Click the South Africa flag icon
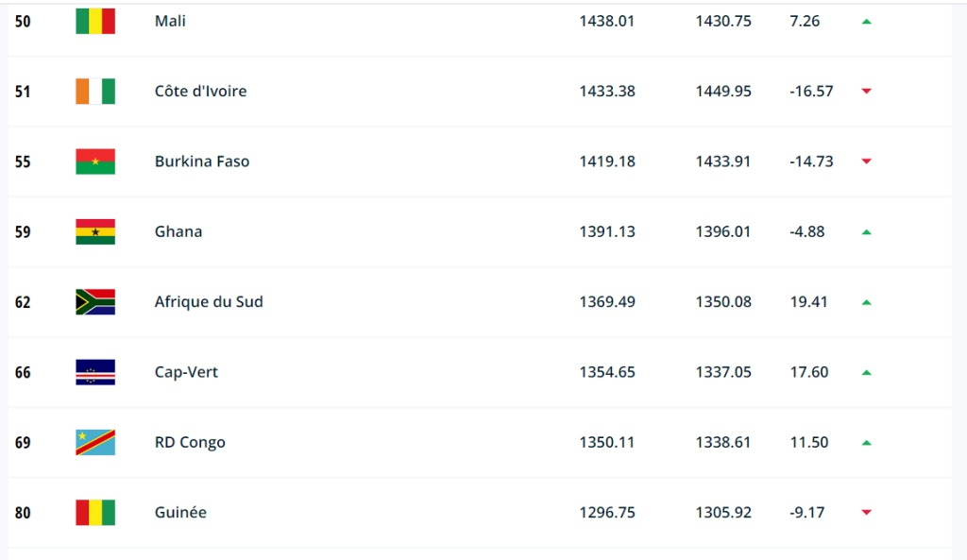 [x=95, y=302]
